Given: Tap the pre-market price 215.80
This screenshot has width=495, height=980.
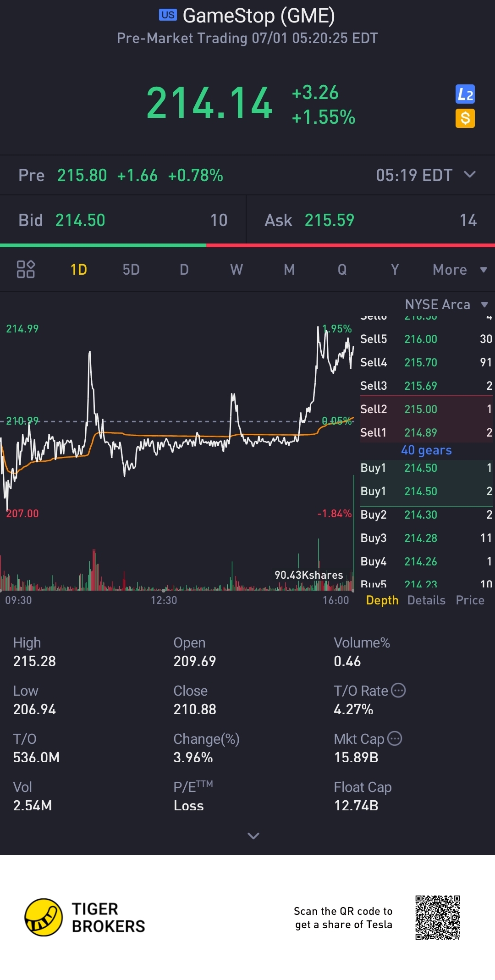Looking at the screenshot, I should coord(82,175).
